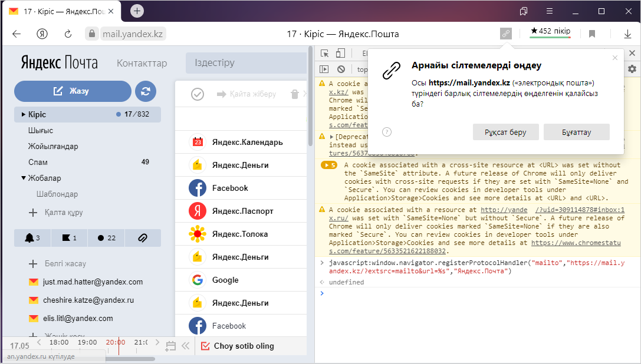Click the bookmark icon in address bar
The width and height of the screenshot is (641, 364).
click(592, 34)
